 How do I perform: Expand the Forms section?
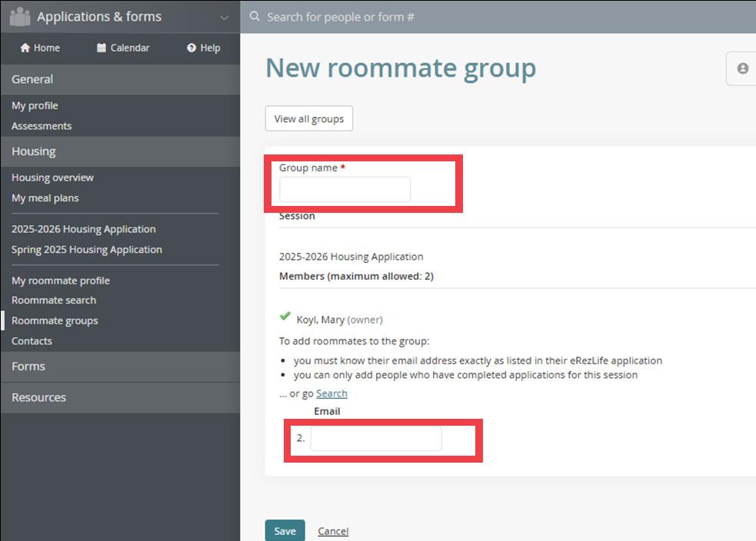click(x=120, y=366)
